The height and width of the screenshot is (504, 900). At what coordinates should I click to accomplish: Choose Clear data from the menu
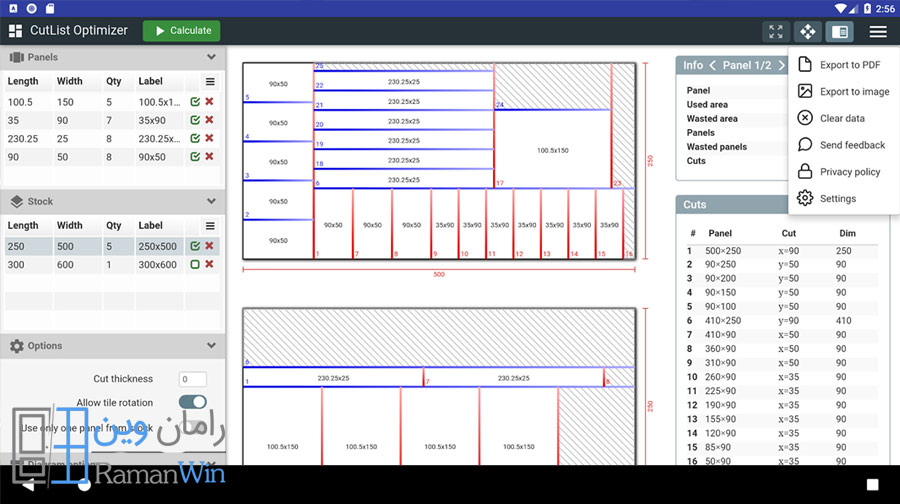[843, 118]
